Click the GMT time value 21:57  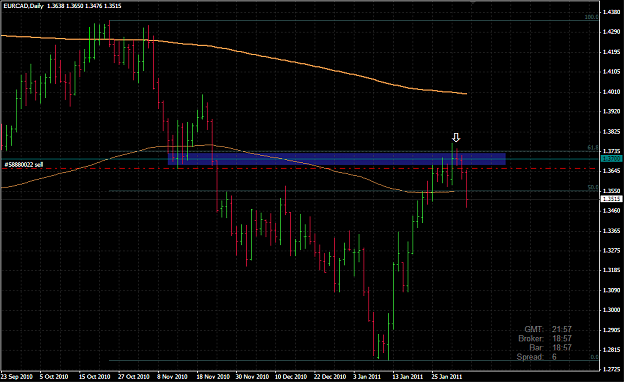pyautogui.click(x=562, y=330)
